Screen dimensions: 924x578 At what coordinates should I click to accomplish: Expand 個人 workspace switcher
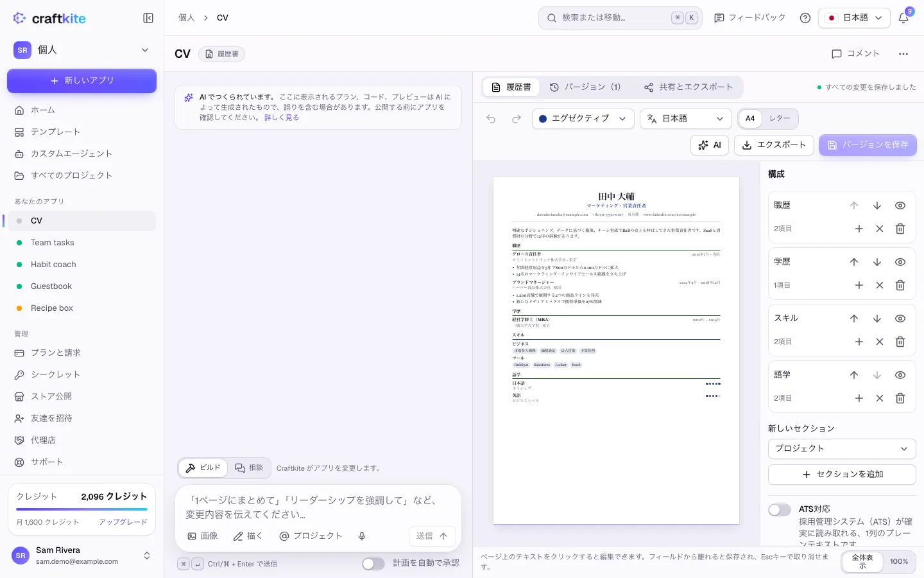pyautogui.click(x=81, y=50)
